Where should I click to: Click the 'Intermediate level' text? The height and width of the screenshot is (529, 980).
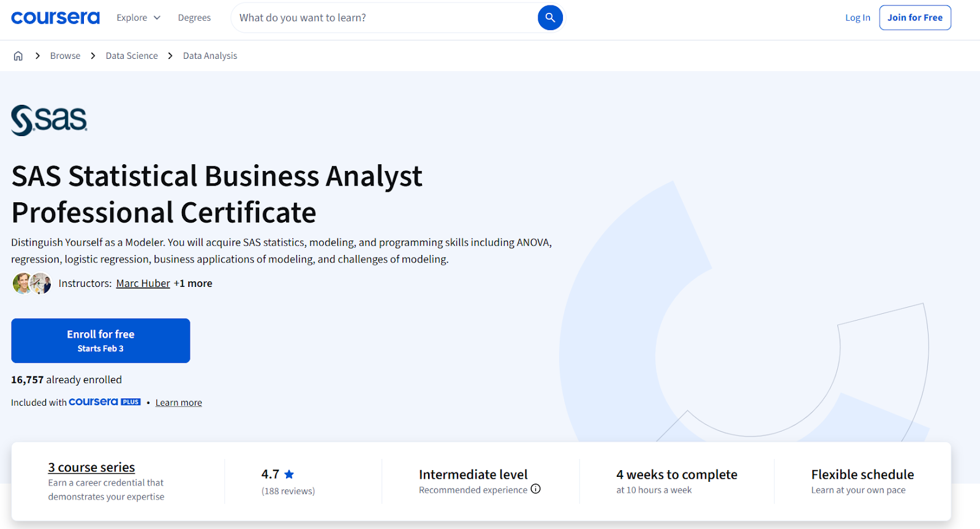(473, 474)
